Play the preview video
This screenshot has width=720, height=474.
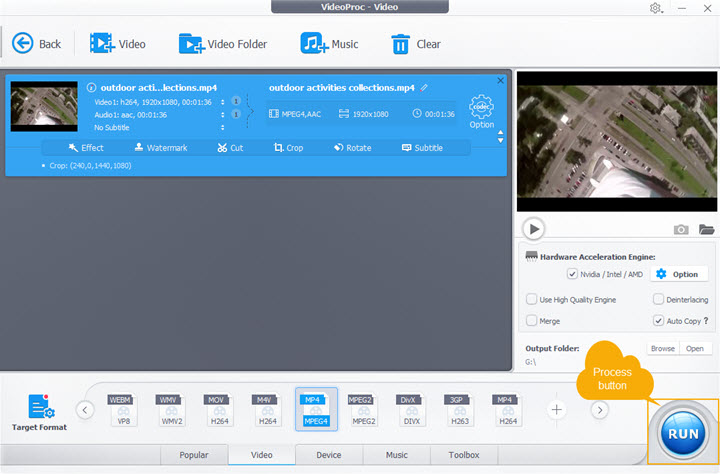(x=534, y=229)
